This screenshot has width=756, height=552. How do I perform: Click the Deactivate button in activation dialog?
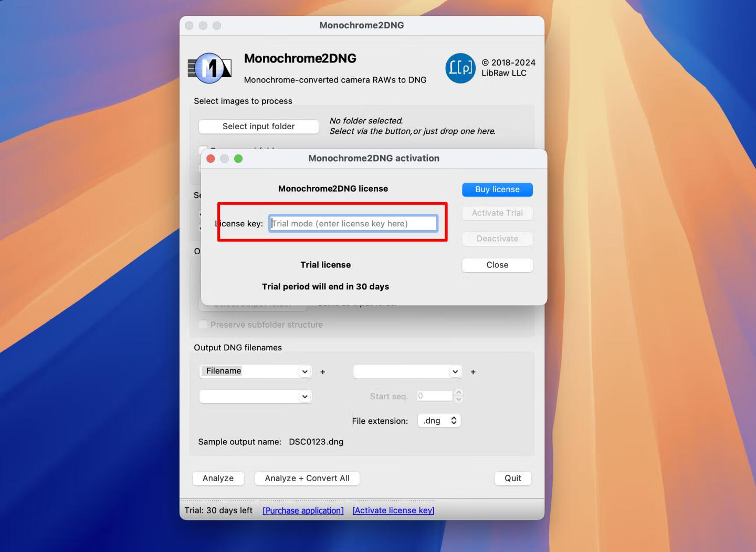point(497,239)
